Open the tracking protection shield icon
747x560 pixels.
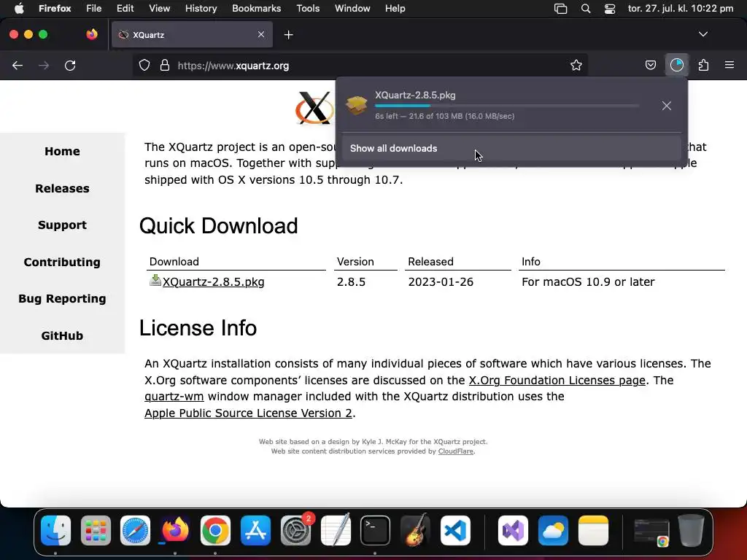tap(144, 66)
